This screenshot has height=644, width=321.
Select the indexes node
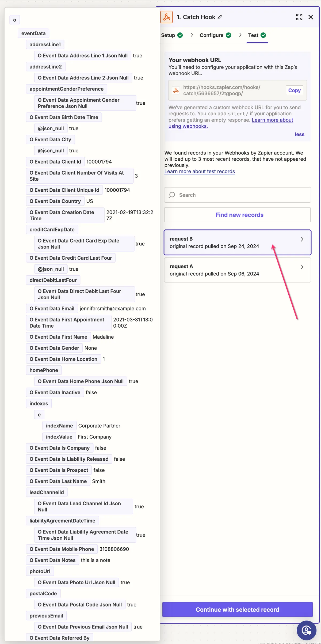point(39,403)
